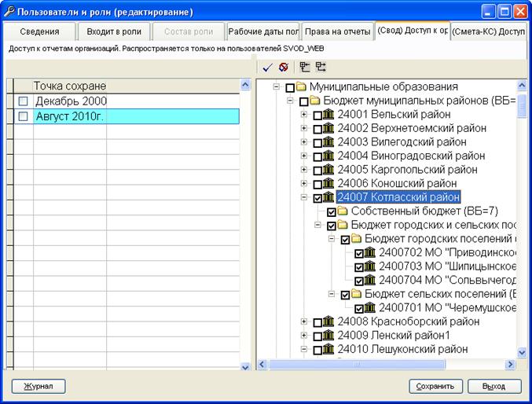Click the collapse tree toolbar icon
The width and height of the screenshot is (532, 404).
point(321,67)
